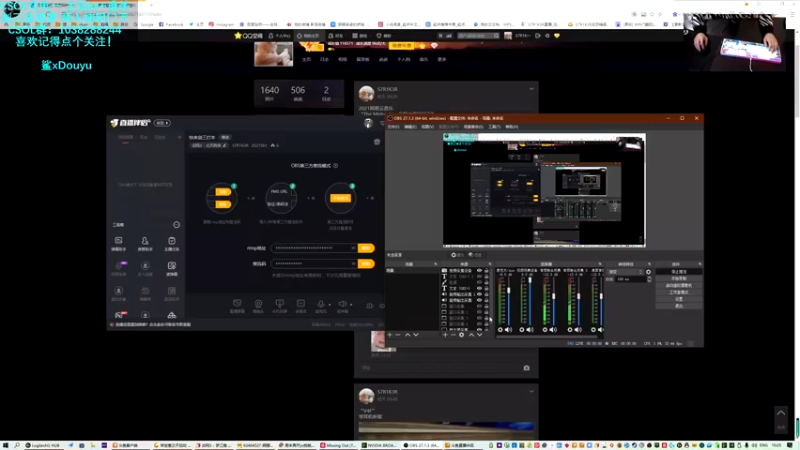Open OBS 文件 (File) menu
This screenshot has width=800, height=450.
[393, 127]
